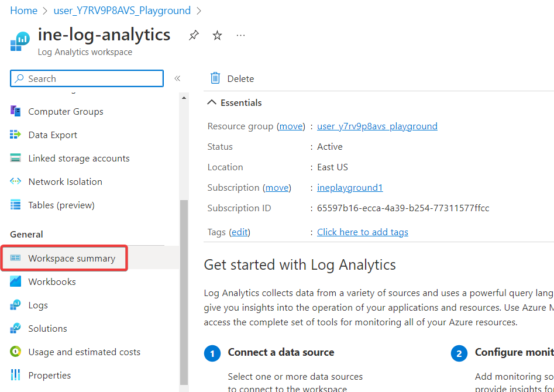Click edit link next to Tags

click(240, 232)
